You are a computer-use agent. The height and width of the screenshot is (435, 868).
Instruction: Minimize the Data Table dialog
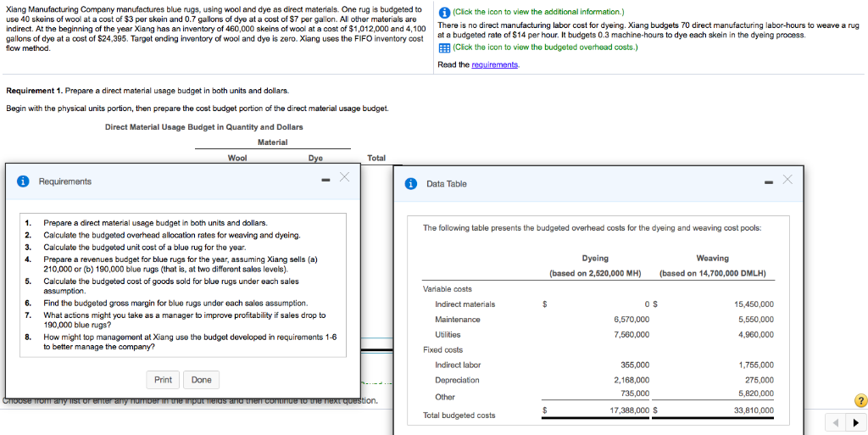point(770,182)
